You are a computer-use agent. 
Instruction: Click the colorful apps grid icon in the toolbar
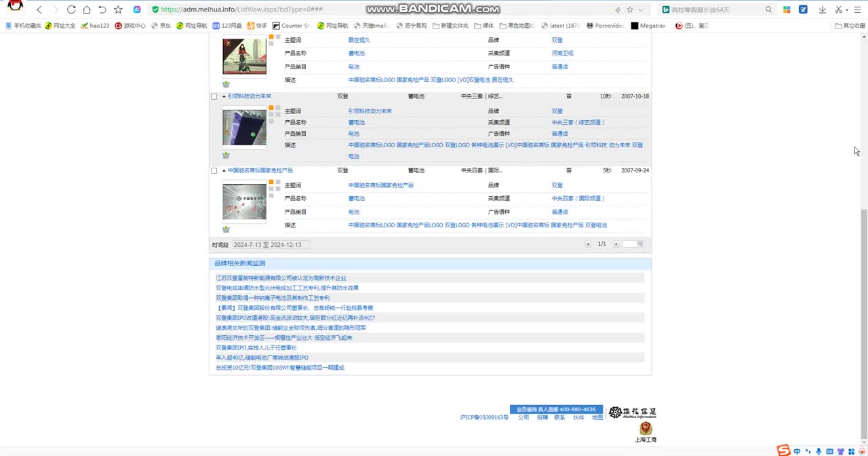(787, 9)
